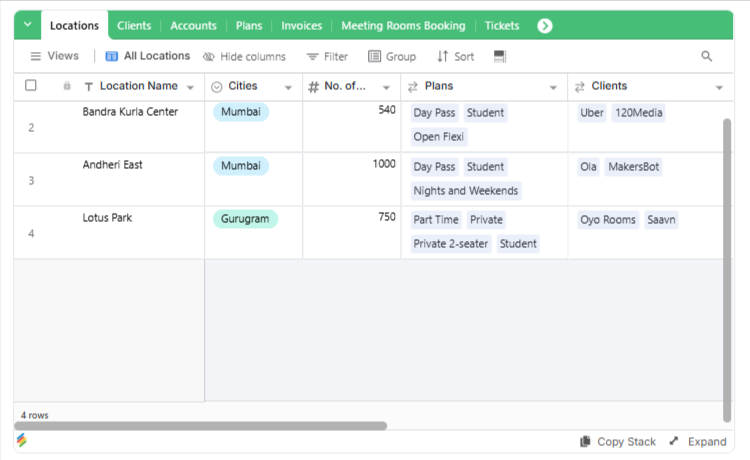Click the Plans link-type icon
This screenshot has width=750, height=460.
412,87
